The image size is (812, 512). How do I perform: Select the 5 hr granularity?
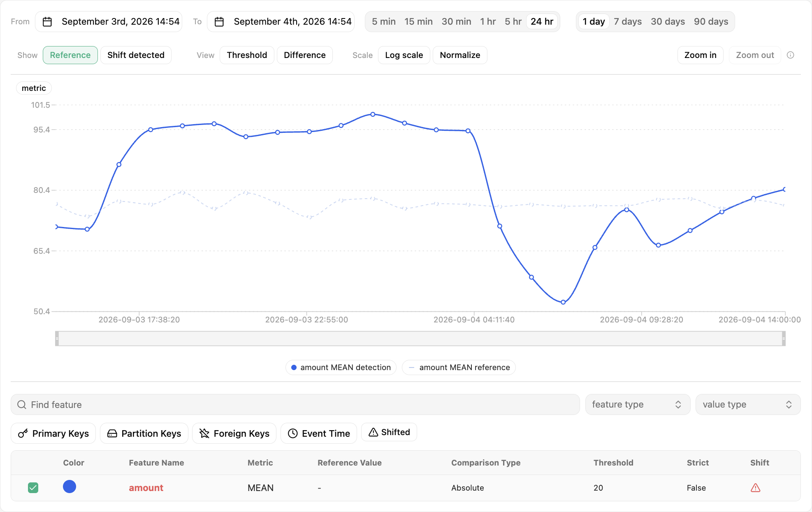tap(513, 22)
